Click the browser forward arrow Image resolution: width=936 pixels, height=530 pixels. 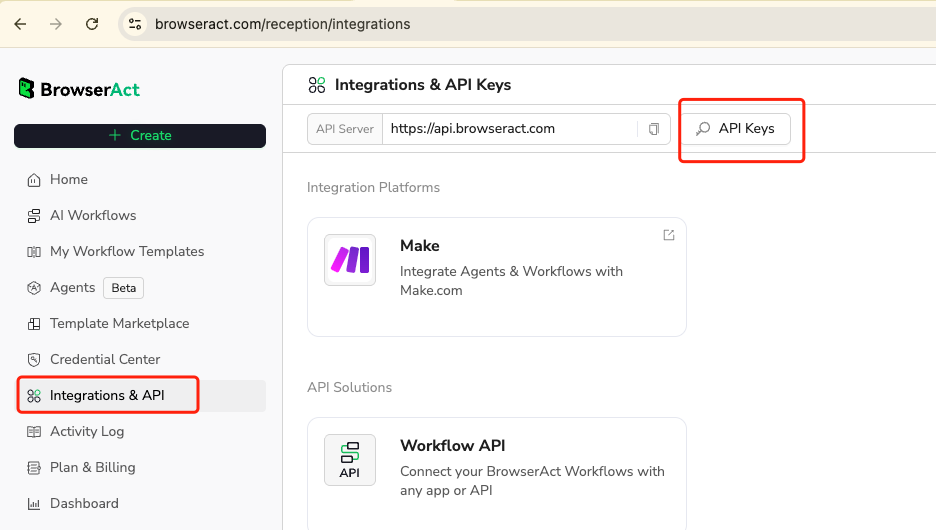pos(56,24)
